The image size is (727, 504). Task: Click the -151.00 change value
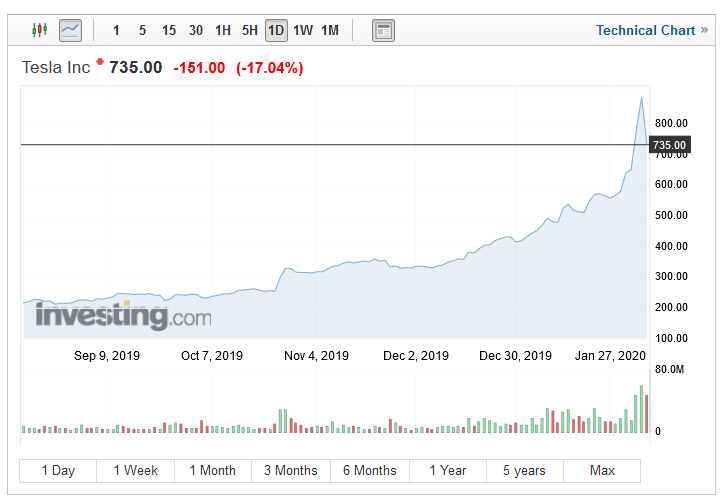[199, 68]
